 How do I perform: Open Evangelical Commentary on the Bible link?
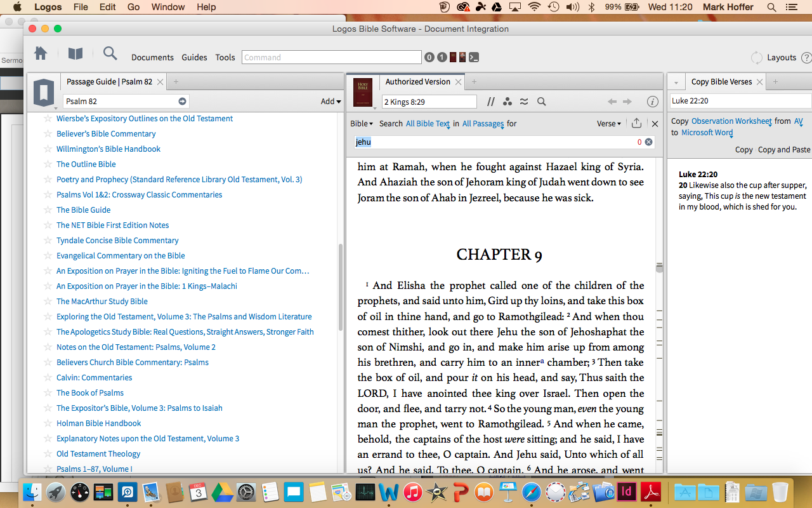click(121, 256)
